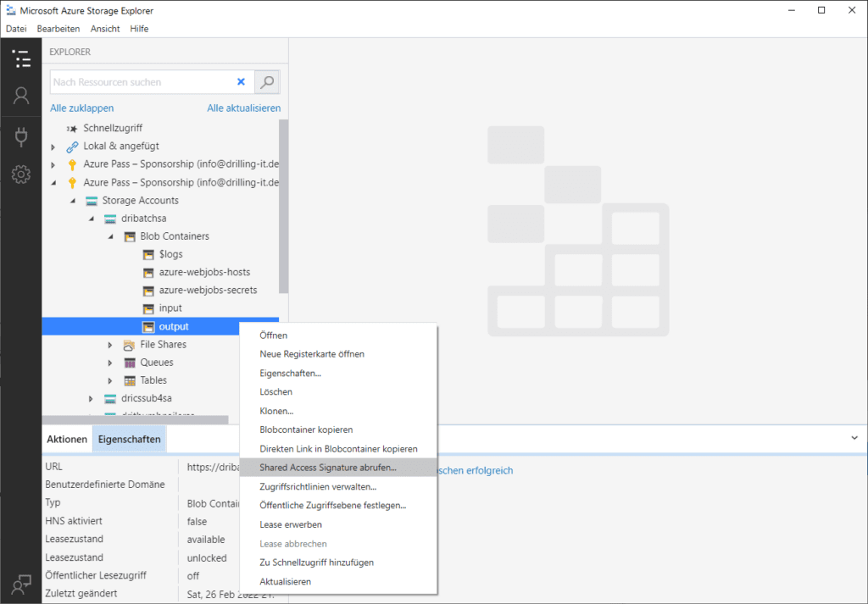Click the HNS aktiviert value 'false'
The height and width of the screenshot is (604, 868).
point(197,522)
